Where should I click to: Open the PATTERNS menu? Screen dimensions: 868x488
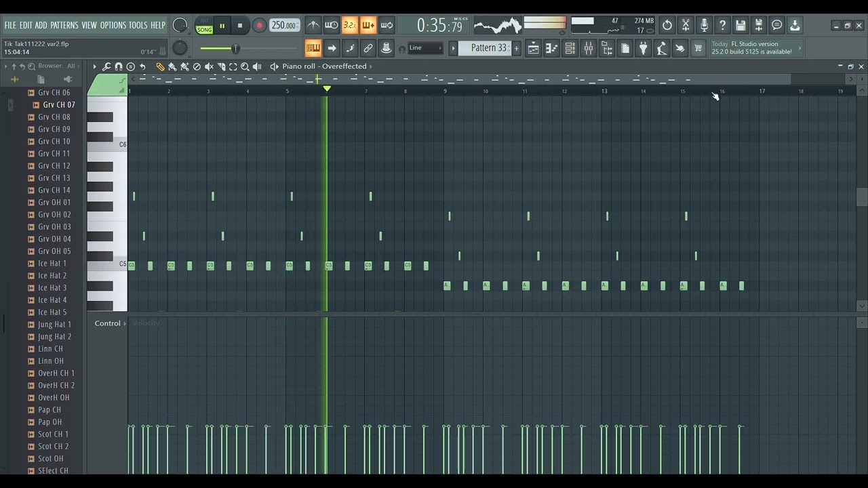click(64, 25)
